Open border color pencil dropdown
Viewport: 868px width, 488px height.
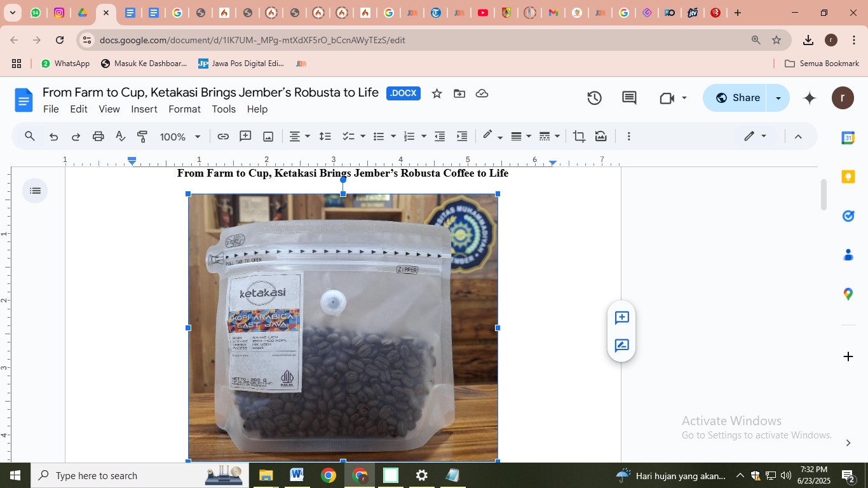click(492, 136)
